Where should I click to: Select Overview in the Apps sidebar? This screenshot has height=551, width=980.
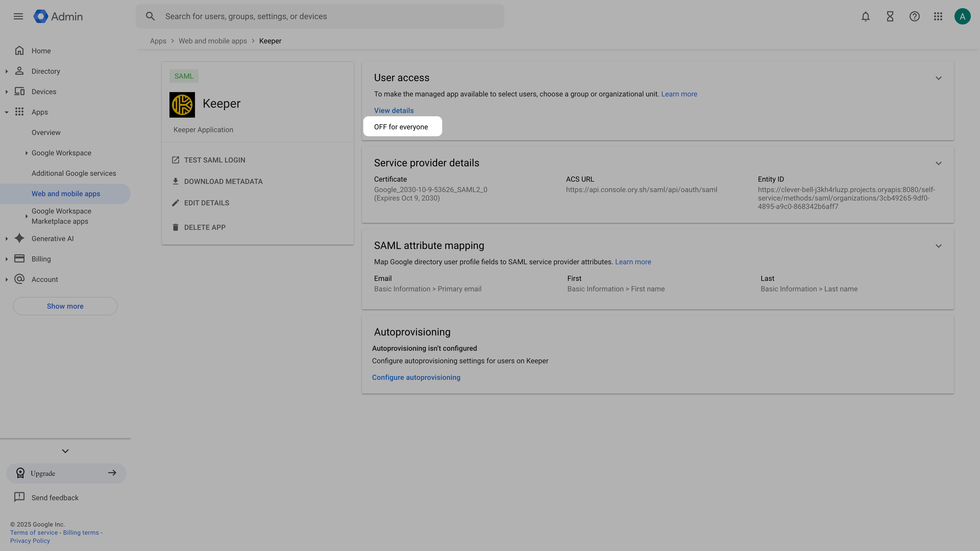click(46, 132)
